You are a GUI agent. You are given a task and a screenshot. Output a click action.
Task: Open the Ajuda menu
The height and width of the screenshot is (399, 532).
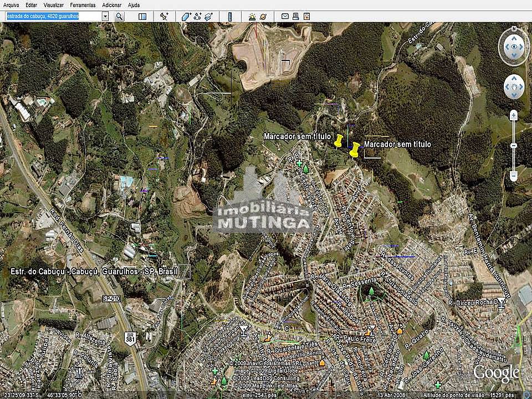click(134, 5)
